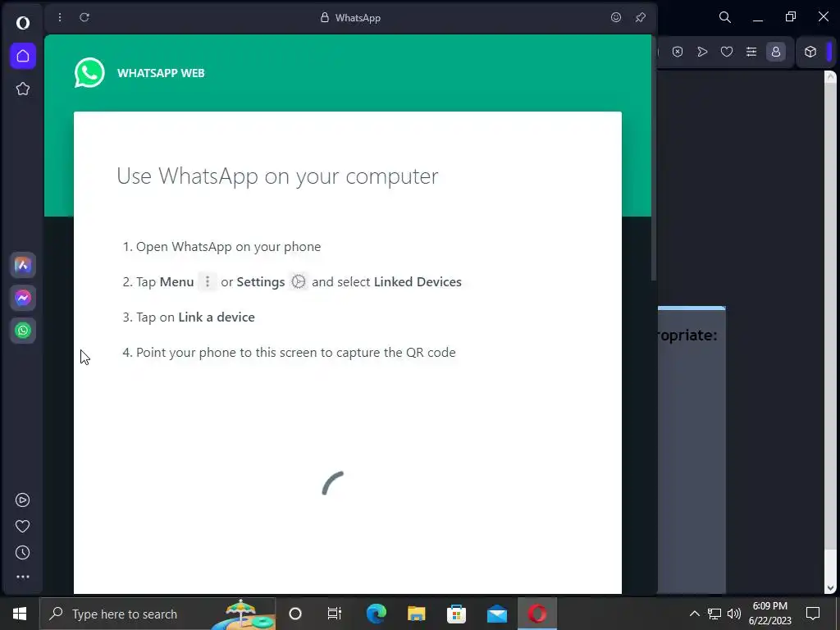The width and height of the screenshot is (840, 630).
Task: Click the WHATSAPP WEB header text
Action: pyautogui.click(x=161, y=73)
